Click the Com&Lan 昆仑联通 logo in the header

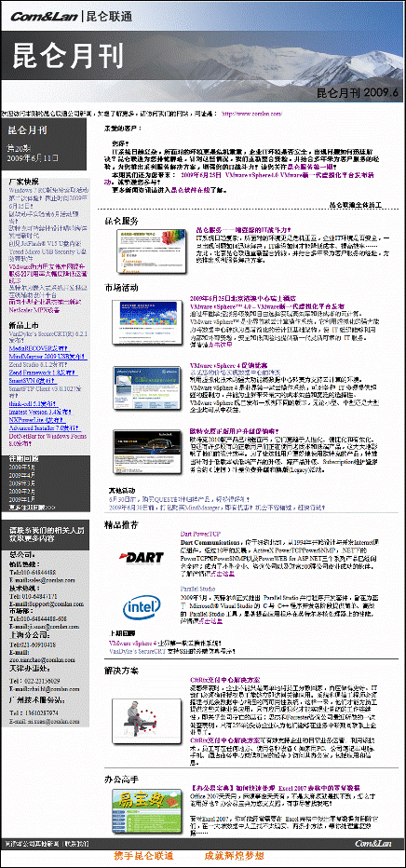72,16
